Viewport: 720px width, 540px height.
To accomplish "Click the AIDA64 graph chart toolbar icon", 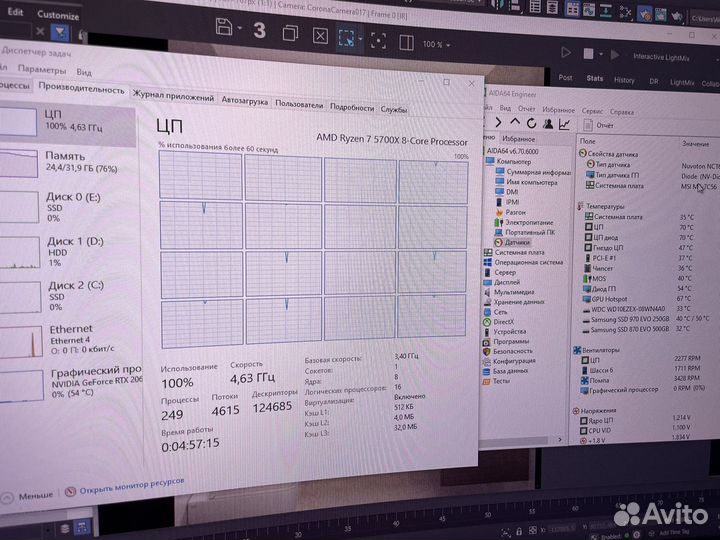I will (x=565, y=124).
